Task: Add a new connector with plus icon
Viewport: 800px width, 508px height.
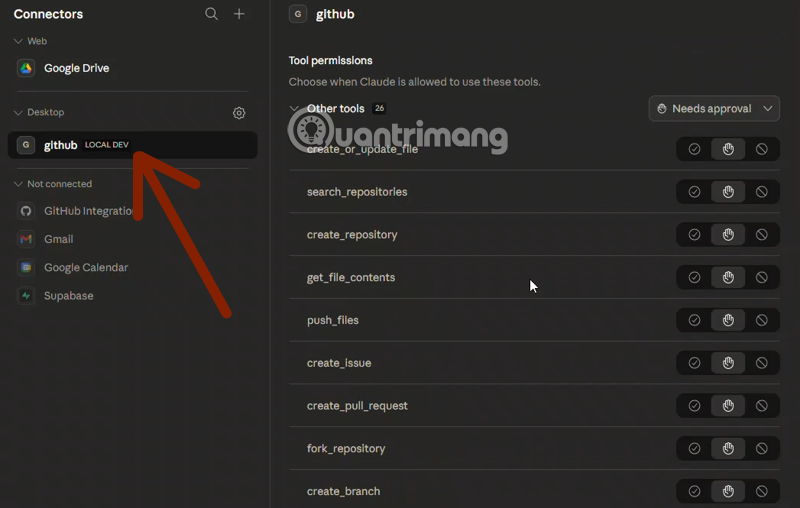Action: coord(239,14)
